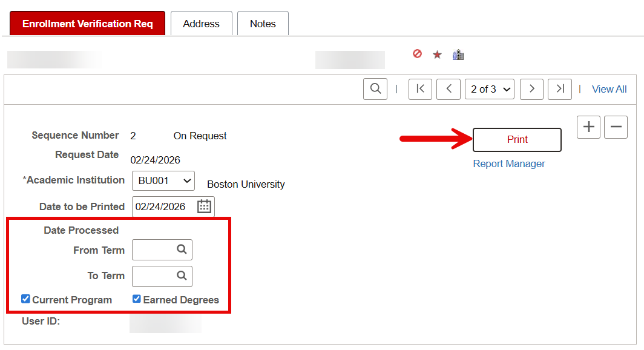644x350 pixels.
Task: Click the Boston University text
Action: (246, 184)
